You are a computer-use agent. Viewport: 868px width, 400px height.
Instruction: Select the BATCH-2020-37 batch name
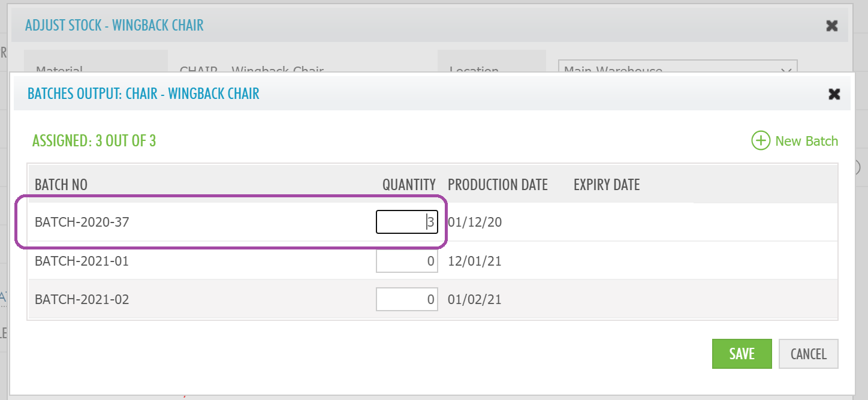tap(82, 222)
